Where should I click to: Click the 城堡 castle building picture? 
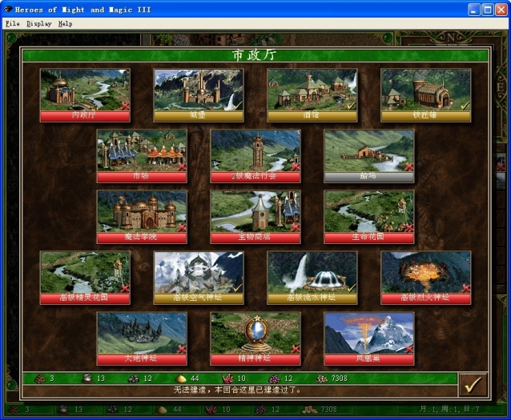click(x=199, y=90)
